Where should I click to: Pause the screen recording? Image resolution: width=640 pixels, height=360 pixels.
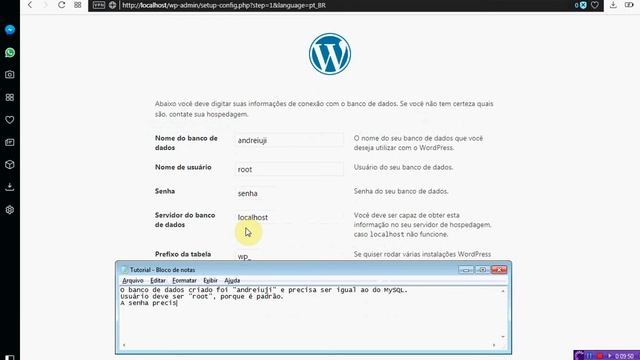[x=589, y=356]
